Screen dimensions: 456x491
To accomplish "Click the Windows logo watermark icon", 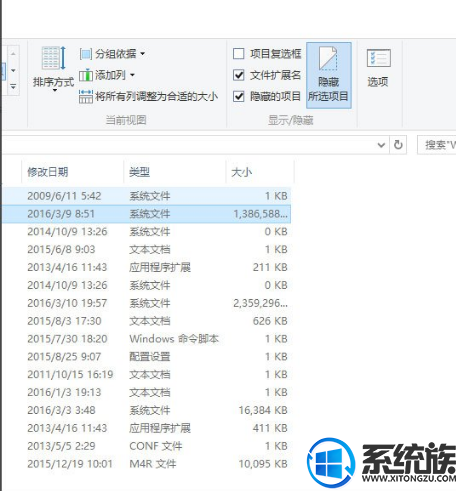I will (331, 463).
